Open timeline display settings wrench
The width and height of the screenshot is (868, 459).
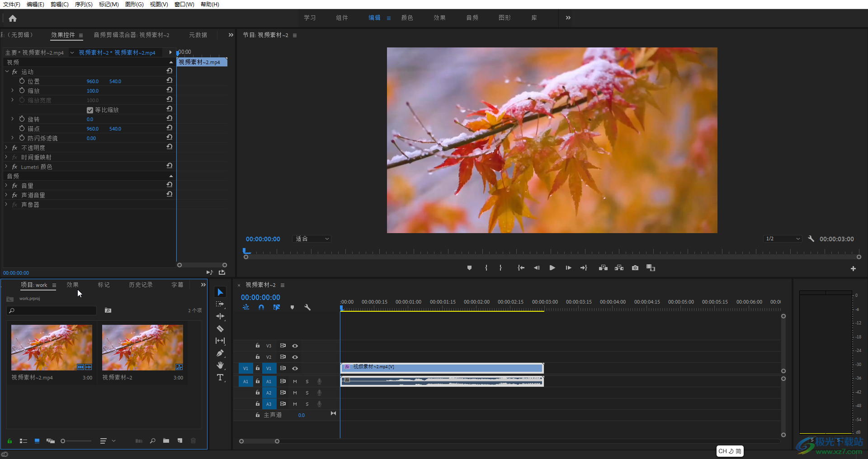click(307, 307)
